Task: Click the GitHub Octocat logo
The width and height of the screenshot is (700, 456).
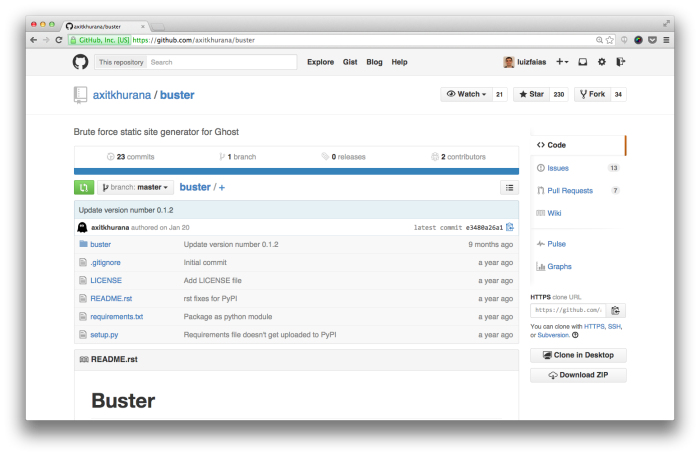Action: [x=80, y=62]
